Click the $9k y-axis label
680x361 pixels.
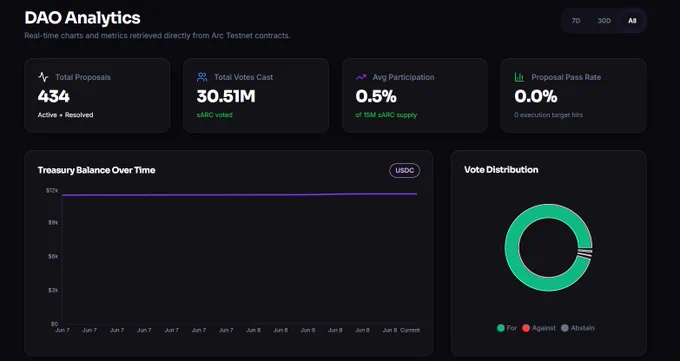click(x=53, y=223)
